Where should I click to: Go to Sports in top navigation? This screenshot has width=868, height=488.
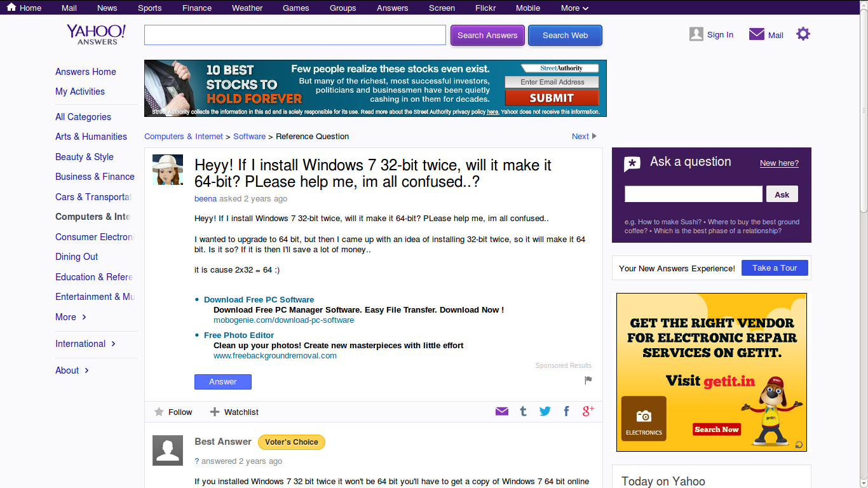150,8
